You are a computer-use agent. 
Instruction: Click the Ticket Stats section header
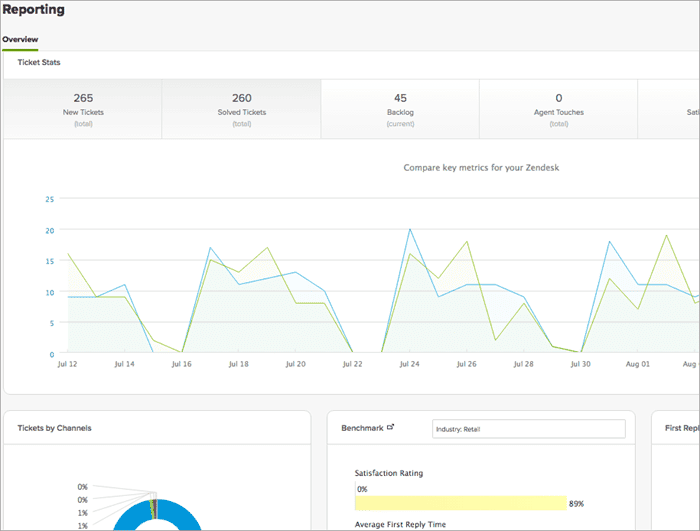pos(39,62)
